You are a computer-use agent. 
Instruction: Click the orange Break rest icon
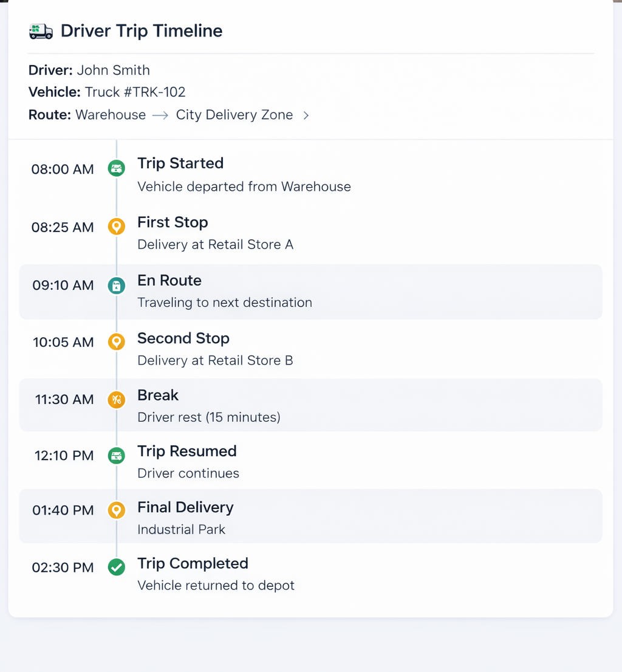coord(116,400)
